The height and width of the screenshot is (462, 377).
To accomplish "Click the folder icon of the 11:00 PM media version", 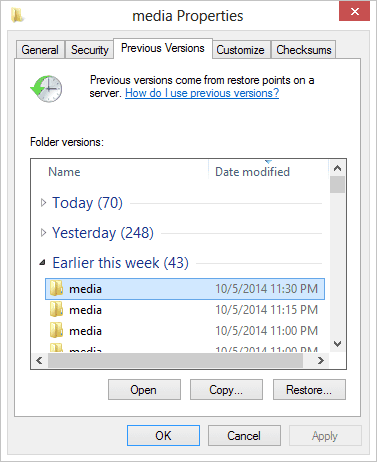I will pos(56,330).
